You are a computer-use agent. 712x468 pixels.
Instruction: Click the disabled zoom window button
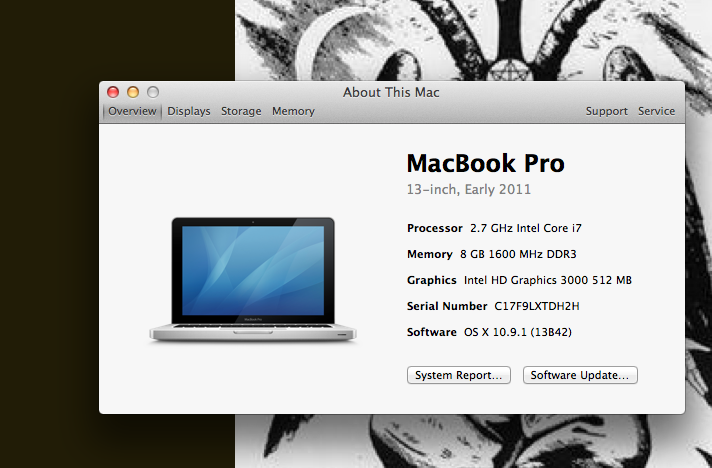(x=153, y=92)
